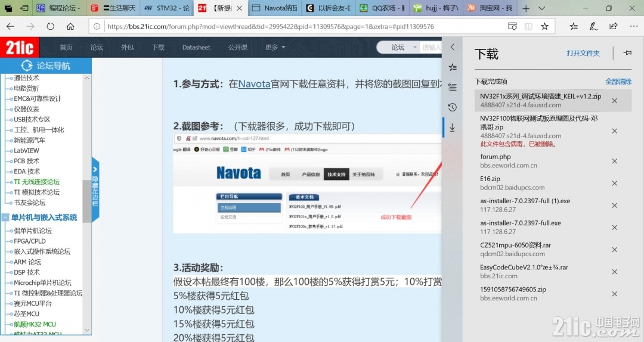Click the browser forward arrow
Screen dimensions: 644x342
(30, 26)
